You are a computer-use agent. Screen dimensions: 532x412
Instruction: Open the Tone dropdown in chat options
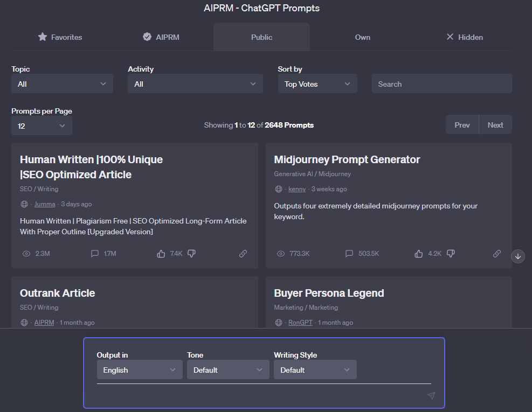tap(228, 369)
